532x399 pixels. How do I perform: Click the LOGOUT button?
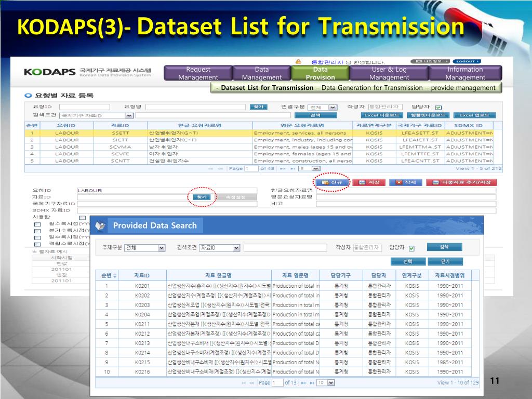click(x=467, y=61)
